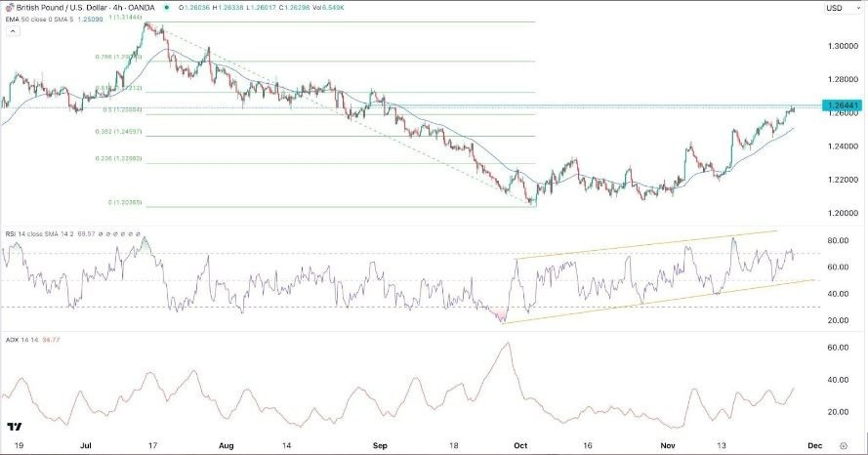Click the 1.24000 price axis label
868x455 pixels.
[x=843, y=146]
